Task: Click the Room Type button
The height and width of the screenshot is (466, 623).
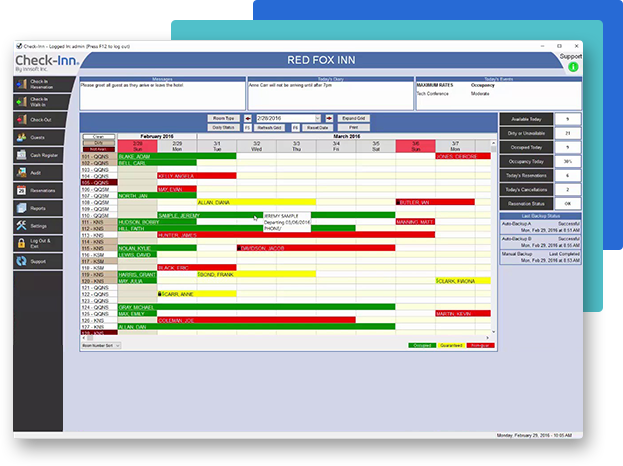Action: (224, 118)
